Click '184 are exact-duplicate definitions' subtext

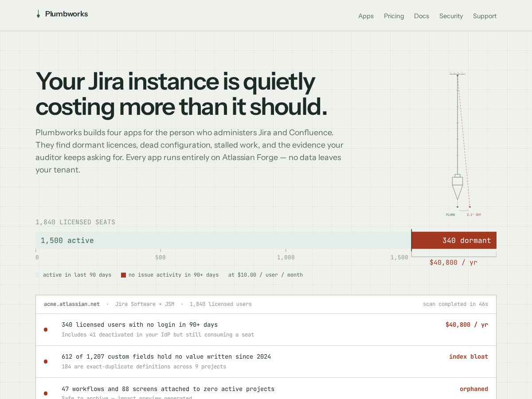[x=144, y=367]
